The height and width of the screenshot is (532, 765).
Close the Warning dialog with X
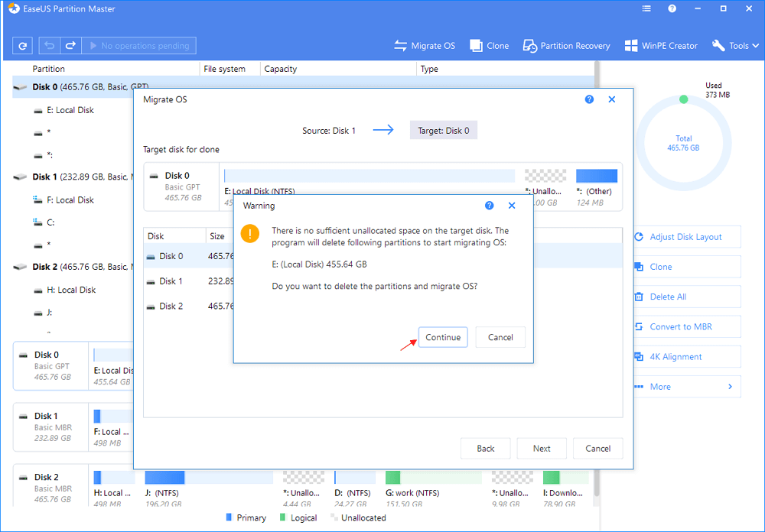pyautogui.click(x=512, y=206)
